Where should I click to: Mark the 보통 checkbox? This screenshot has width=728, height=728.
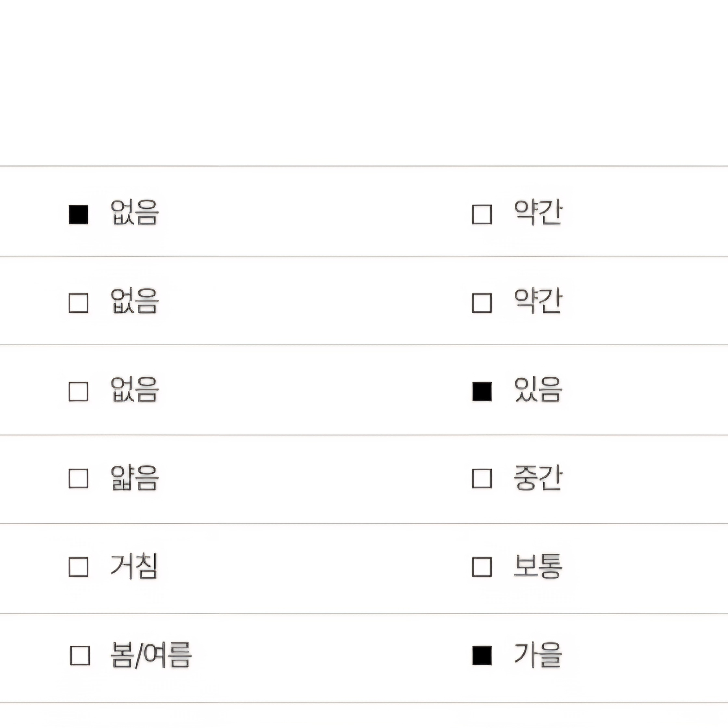pyautogui.click(x=482, y=567)
